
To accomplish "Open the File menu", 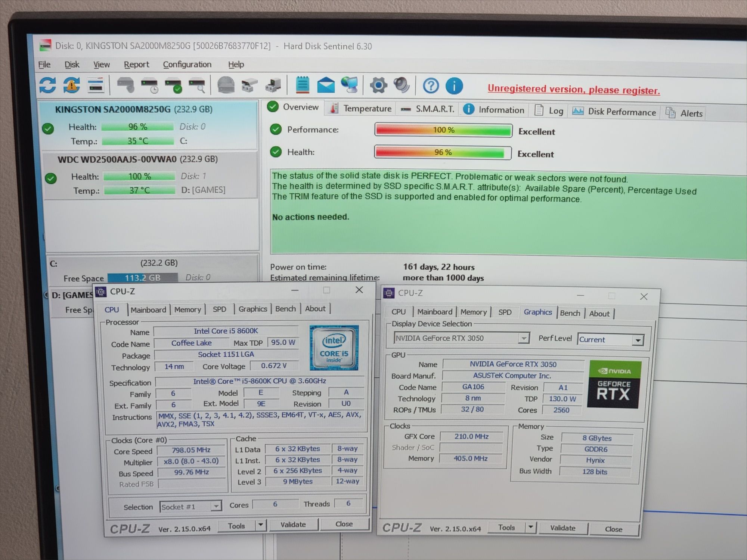I will pyautogui.click(x=44, y=65).
